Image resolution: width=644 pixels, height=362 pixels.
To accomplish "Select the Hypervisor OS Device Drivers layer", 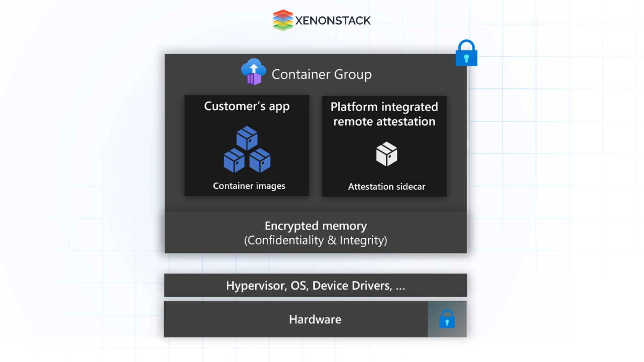I will click(x=315, y=285).
